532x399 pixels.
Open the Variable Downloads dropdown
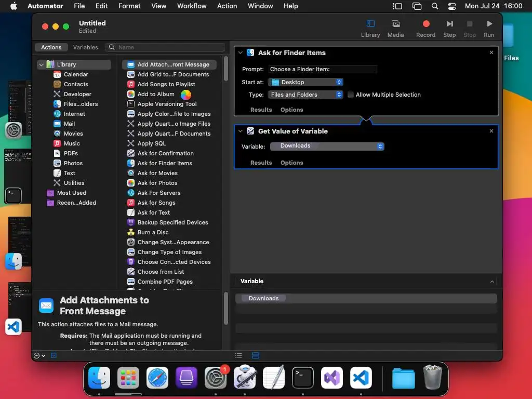point(327,146)
